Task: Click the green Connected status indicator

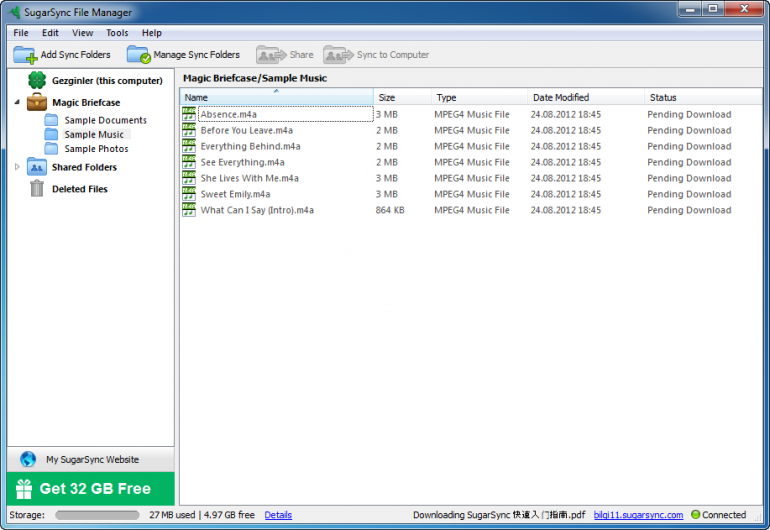Action: click(696, 515)
